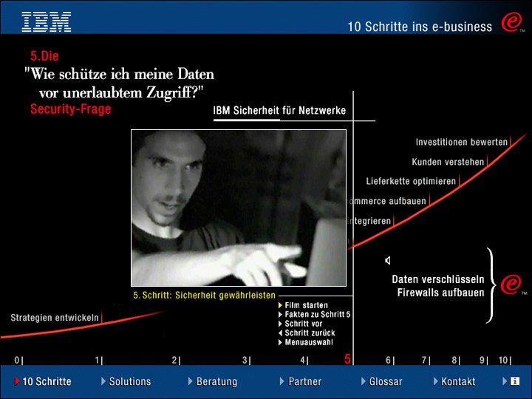Click the 10 Schritte ins e-business title
The width and height of the screenshot is (532, 399).
coord(420,27)
